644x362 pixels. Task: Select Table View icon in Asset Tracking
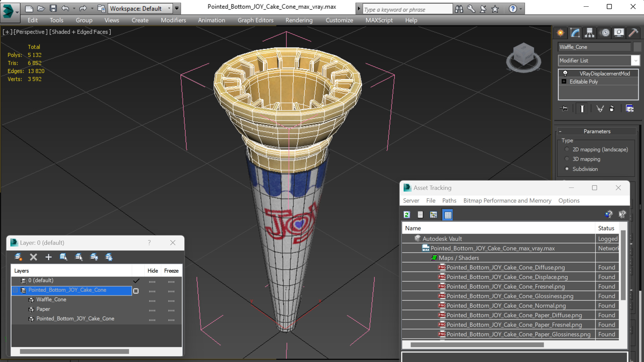click(x=448, y=215)
